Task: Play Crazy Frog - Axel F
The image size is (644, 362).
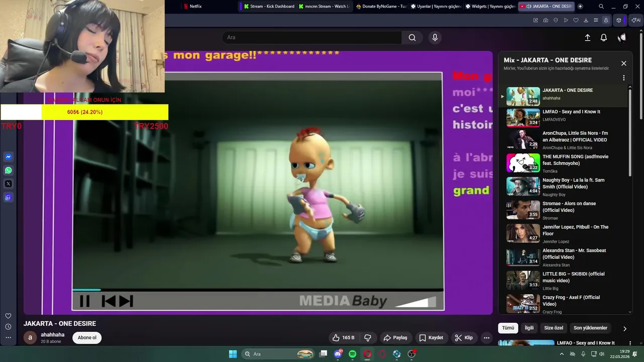Action: click(x=563, y=304)
